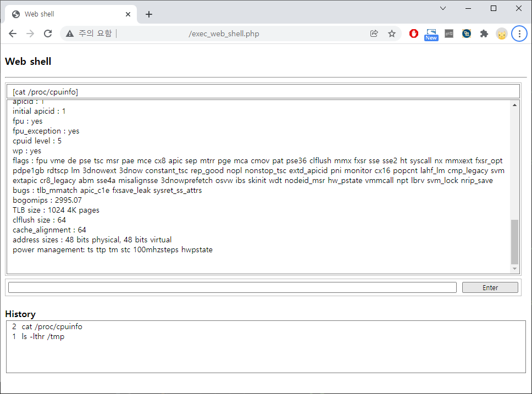Click the TLB size line
532x394 pixels.
click(x=56, y=210)
